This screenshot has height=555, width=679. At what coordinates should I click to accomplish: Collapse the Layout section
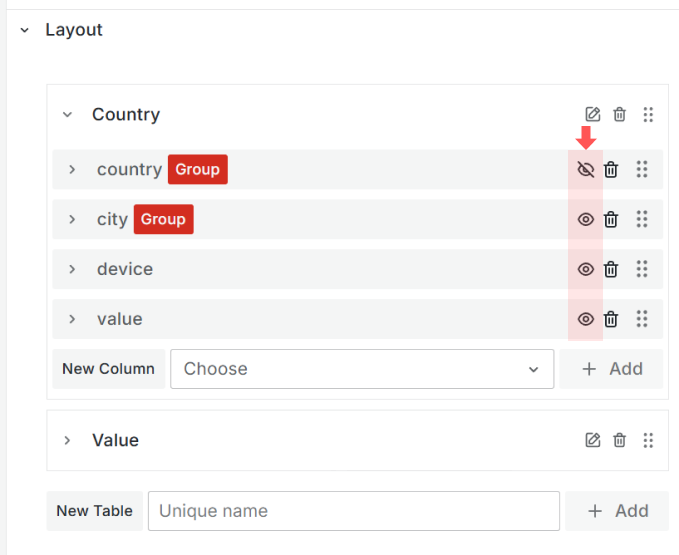[24, 30]
